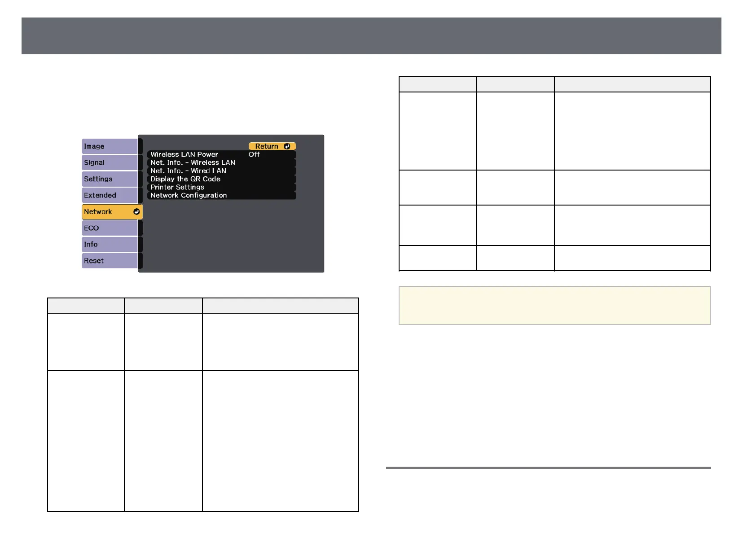This screenshot has width=756, height=534.
Task: Click the enter icon on Network tab
Action: [136, 212]
